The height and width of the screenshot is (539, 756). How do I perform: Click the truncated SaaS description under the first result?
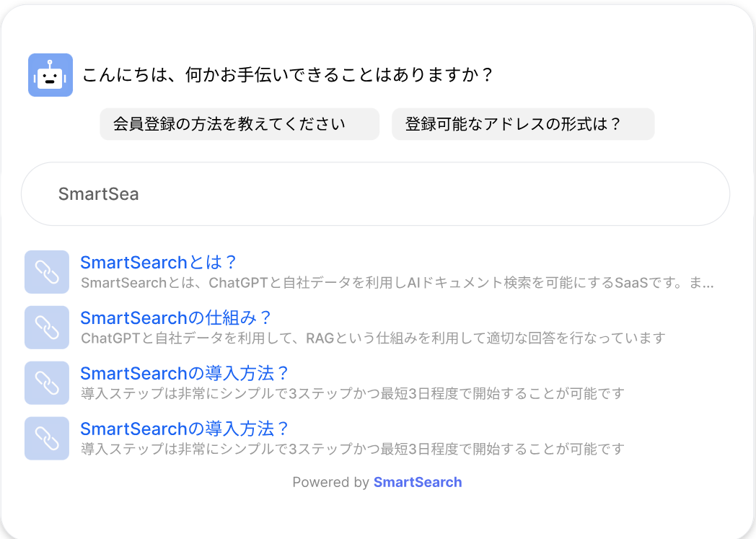395,283
